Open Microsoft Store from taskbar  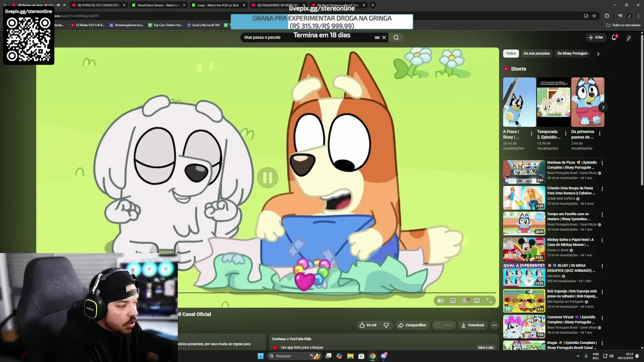[361, 356]
